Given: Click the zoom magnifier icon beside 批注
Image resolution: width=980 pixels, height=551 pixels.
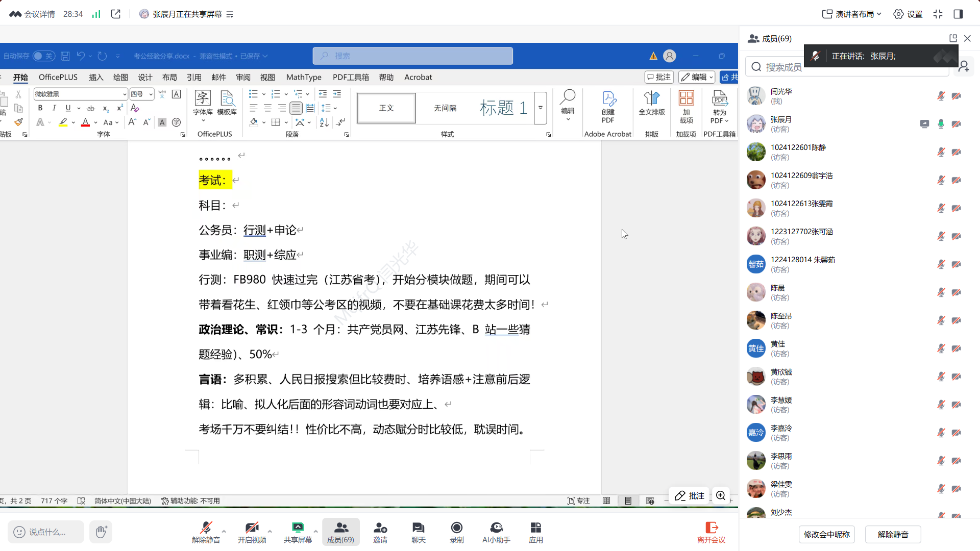Looking at the screenshot, I should click(721, 496).
